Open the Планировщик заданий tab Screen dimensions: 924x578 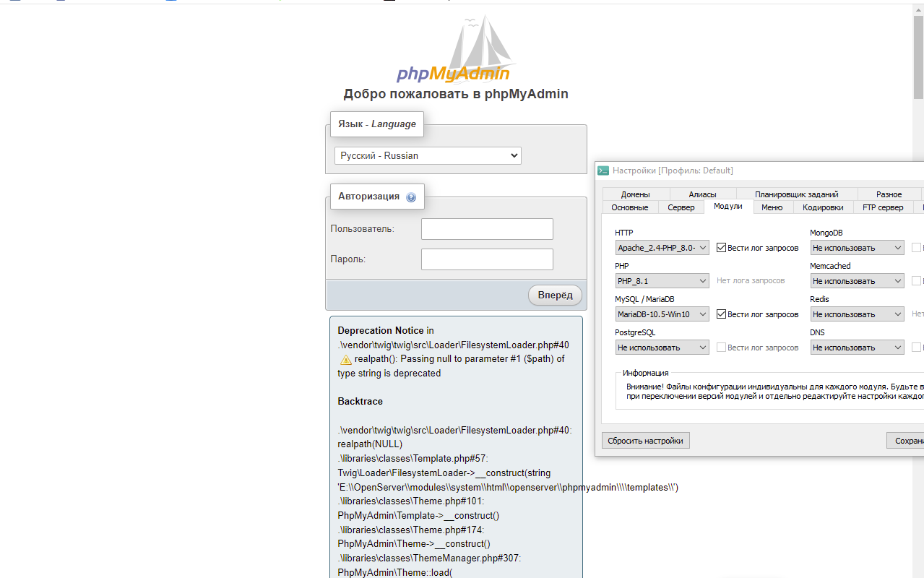(796, 194)
